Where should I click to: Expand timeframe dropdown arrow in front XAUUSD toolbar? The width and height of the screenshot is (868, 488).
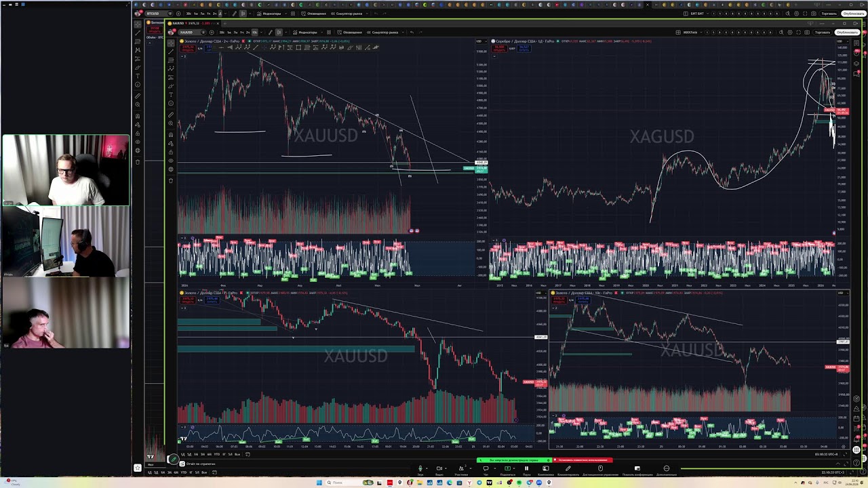261,32
